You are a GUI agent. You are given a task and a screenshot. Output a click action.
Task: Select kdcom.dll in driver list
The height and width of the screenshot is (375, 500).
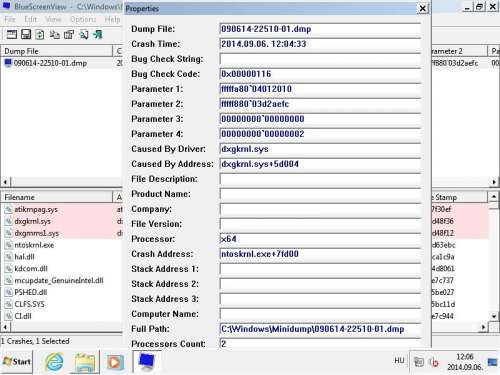(x=31, y=269)
